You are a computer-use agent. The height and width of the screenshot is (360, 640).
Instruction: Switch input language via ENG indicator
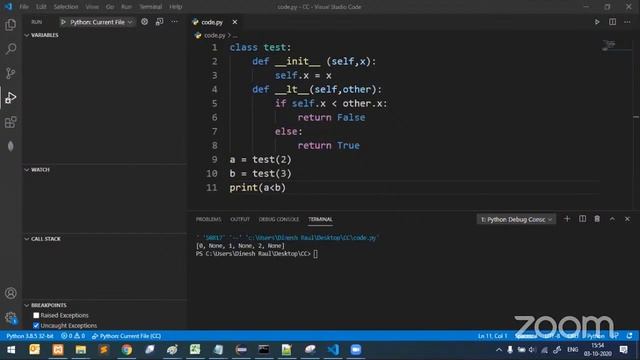point(572,350)
